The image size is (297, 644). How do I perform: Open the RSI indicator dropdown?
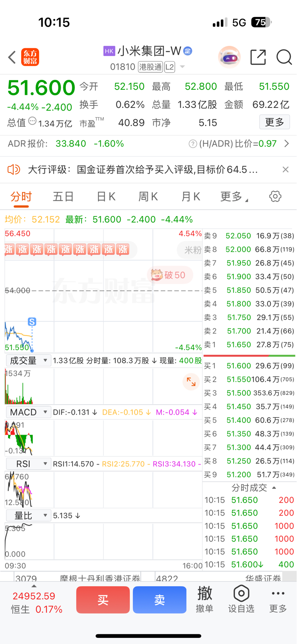29,464
